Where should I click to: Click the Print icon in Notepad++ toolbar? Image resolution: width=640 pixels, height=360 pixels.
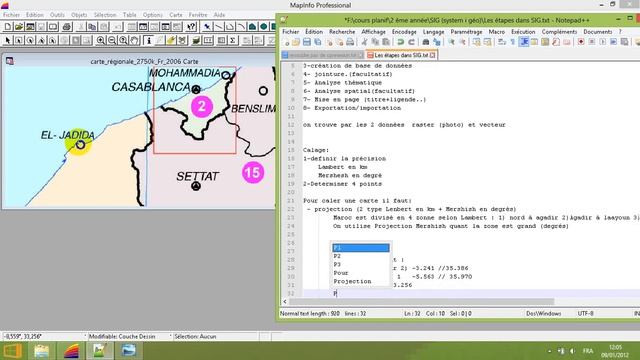pos(350,42)
